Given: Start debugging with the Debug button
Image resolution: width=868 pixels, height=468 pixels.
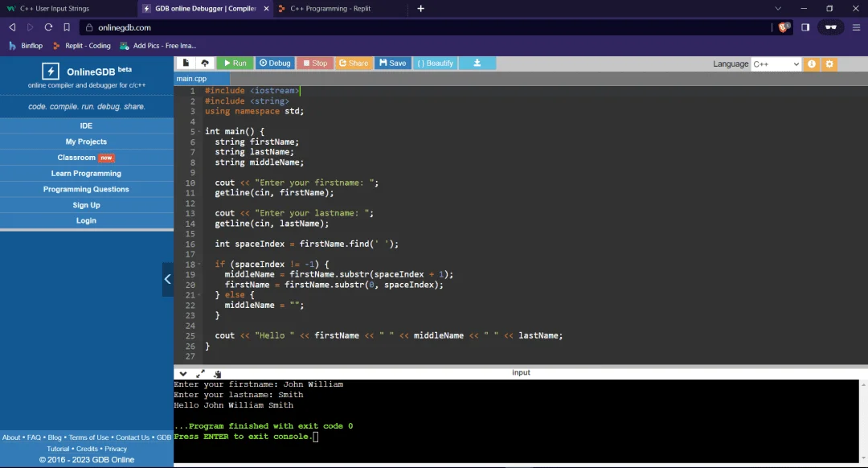Looking at the screenshot, I should 275,64.
